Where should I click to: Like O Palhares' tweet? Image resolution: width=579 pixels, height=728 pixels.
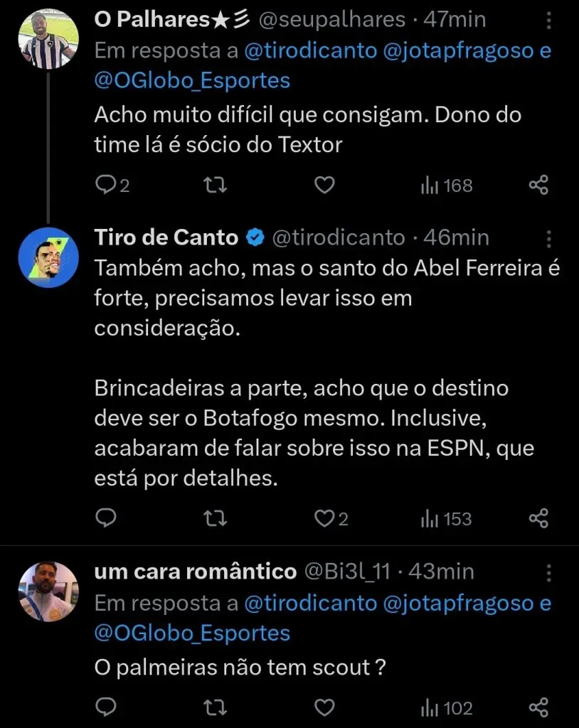tap(324, 186)
